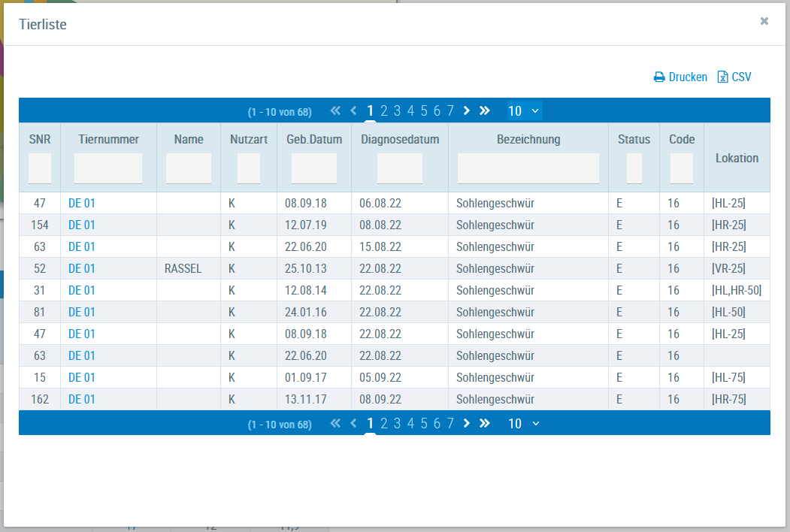Click the Drucken printer icon
This screenshot has height=532, width=790.
click(659, 77)
